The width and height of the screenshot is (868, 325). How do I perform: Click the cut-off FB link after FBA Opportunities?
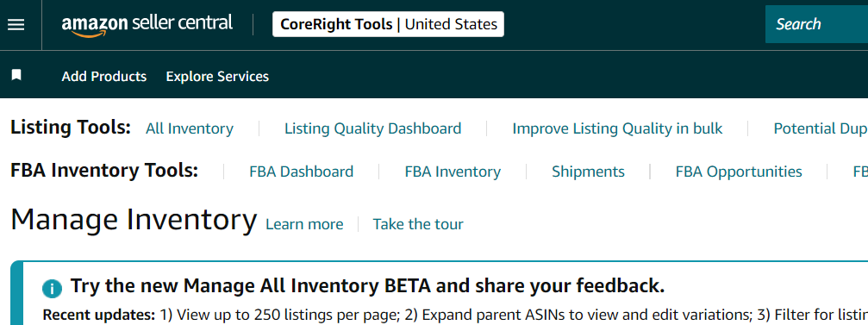coord(860,172)
